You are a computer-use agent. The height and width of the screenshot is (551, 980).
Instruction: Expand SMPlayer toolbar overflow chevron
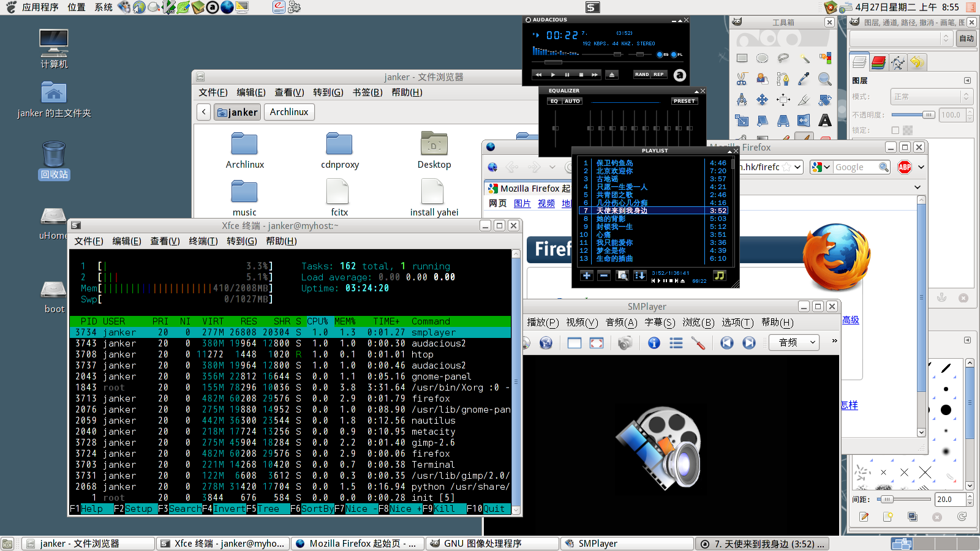coord(834,341)
